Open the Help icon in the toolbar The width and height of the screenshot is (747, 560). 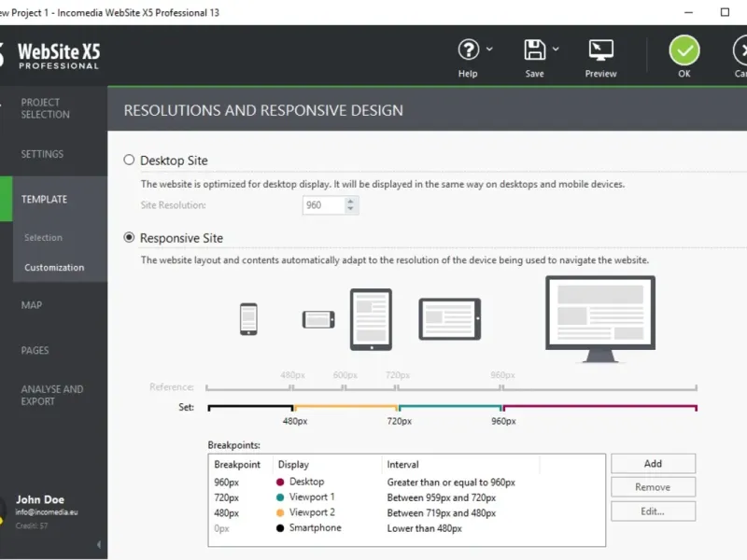469,49
